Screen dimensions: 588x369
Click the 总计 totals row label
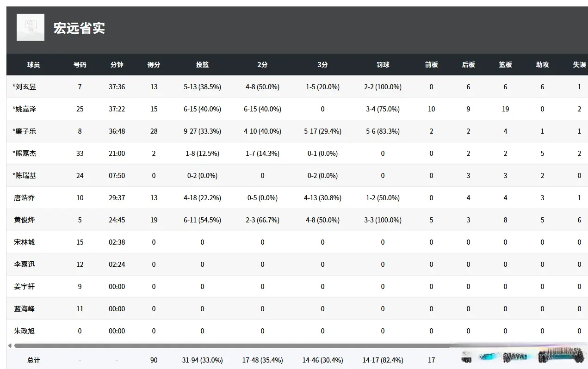pos(33,360)
